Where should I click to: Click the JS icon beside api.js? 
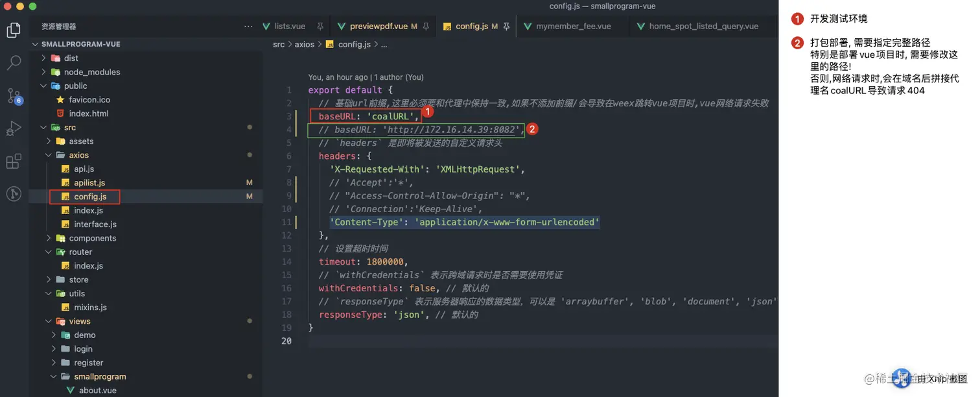[x=65, y=169]
